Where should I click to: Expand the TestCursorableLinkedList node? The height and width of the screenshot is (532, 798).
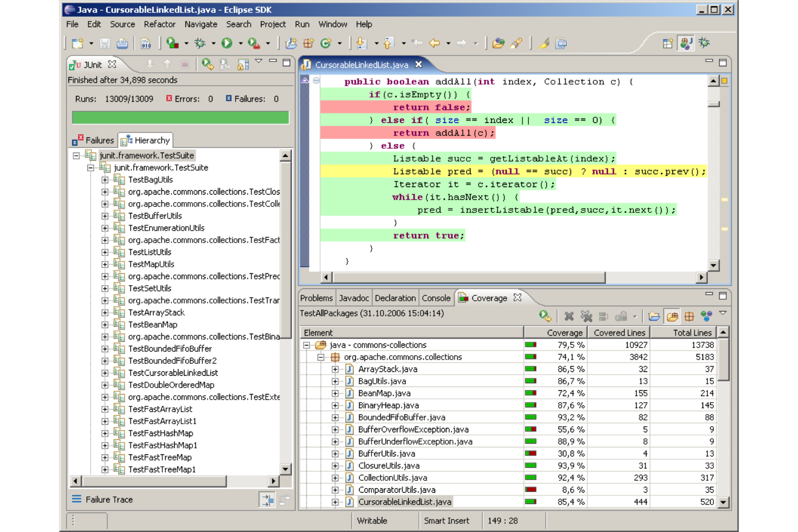click(x=105, y=372)
